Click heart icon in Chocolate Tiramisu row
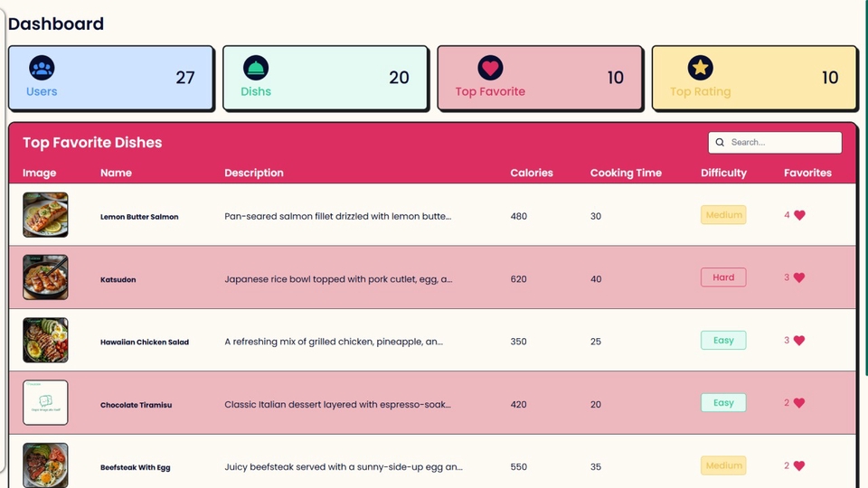This screenshot has width=868, height=488. [799, 403]
